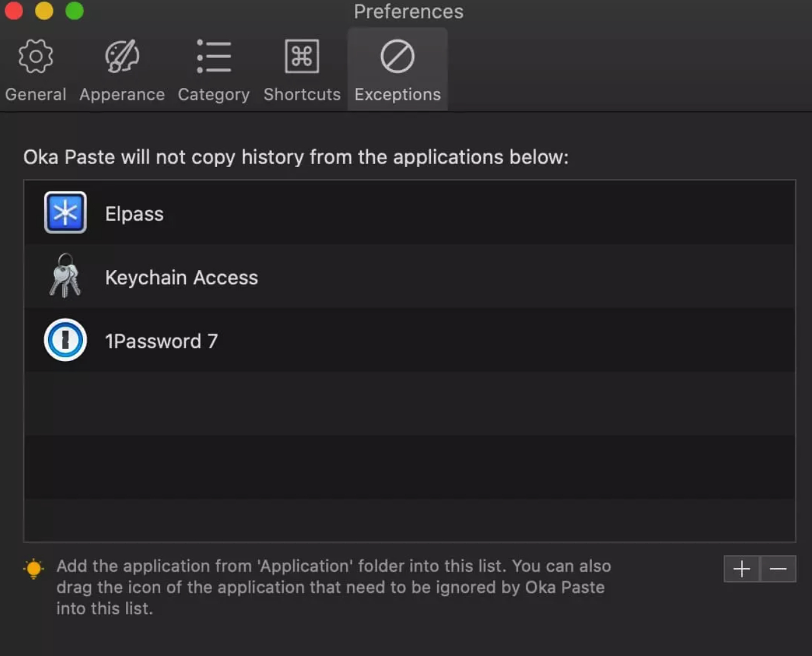This screenshot has width=812, height=656.
Task: Open the Shortcuts command icon
Action: coord(302,56)
